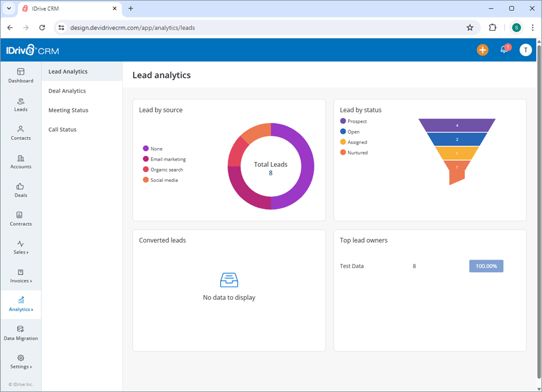Open the Meeting Status page
This screenshot has height=392, width=542.
pyautogui.click(x=68, y=110)
